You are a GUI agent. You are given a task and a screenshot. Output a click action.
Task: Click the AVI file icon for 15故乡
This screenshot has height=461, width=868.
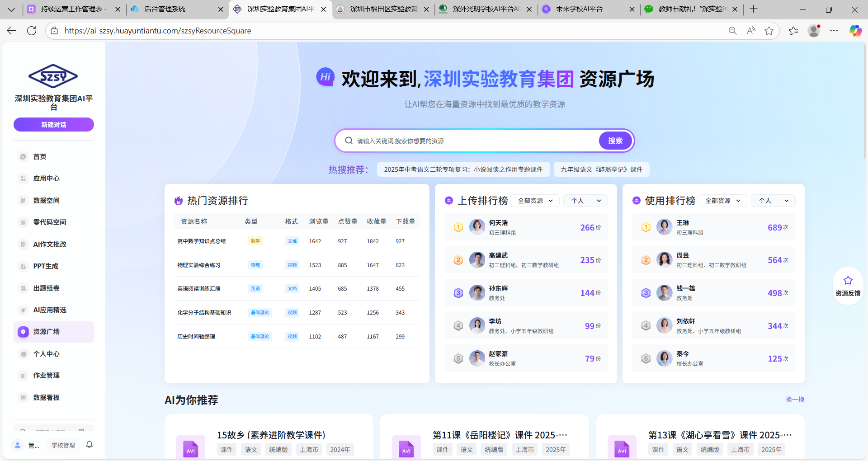click(x=191, y=447)
